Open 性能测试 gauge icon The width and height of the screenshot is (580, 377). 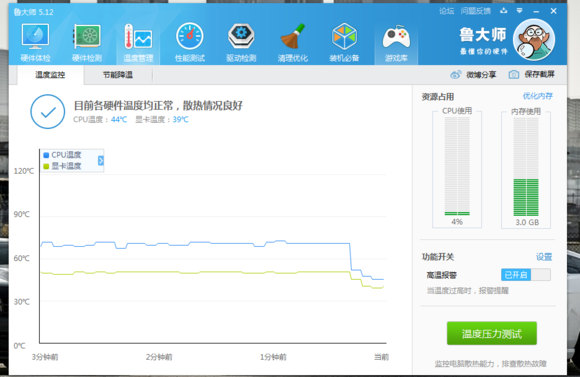click(x=189, y=42)
